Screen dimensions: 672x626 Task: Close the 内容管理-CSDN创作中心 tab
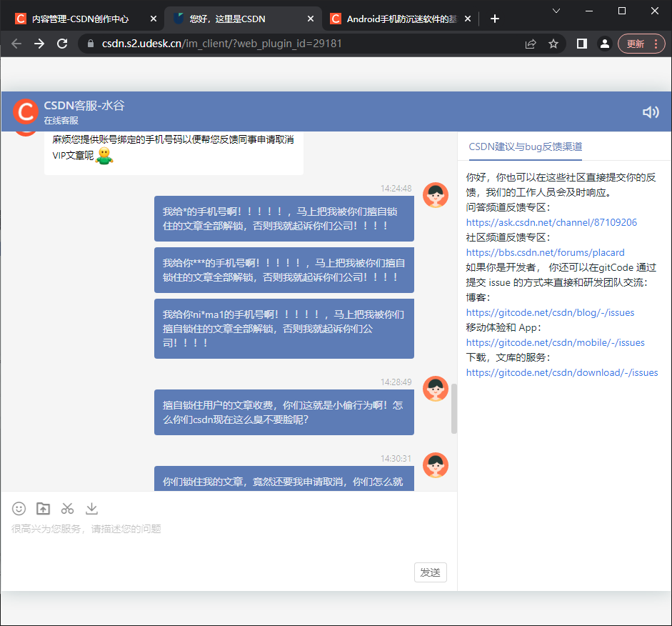point(154,19)
